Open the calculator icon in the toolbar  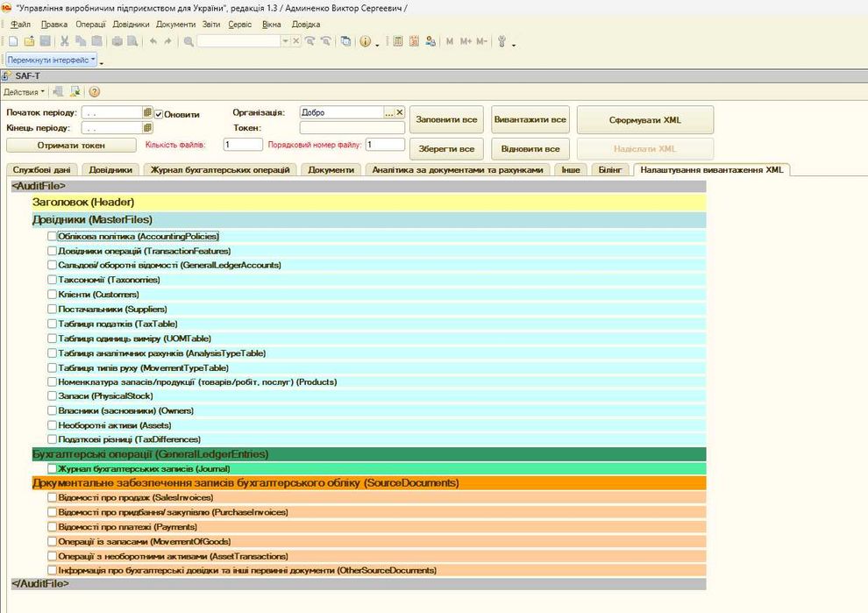[398, 41]
